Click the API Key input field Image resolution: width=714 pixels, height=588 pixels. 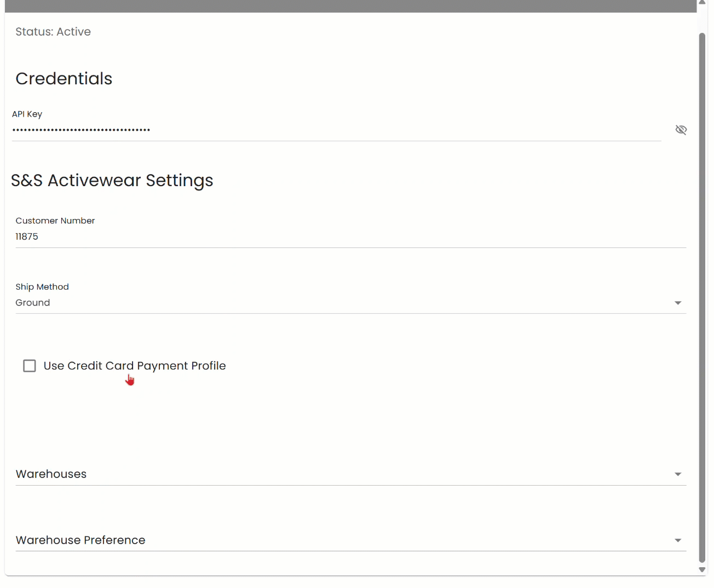(336, 130)
